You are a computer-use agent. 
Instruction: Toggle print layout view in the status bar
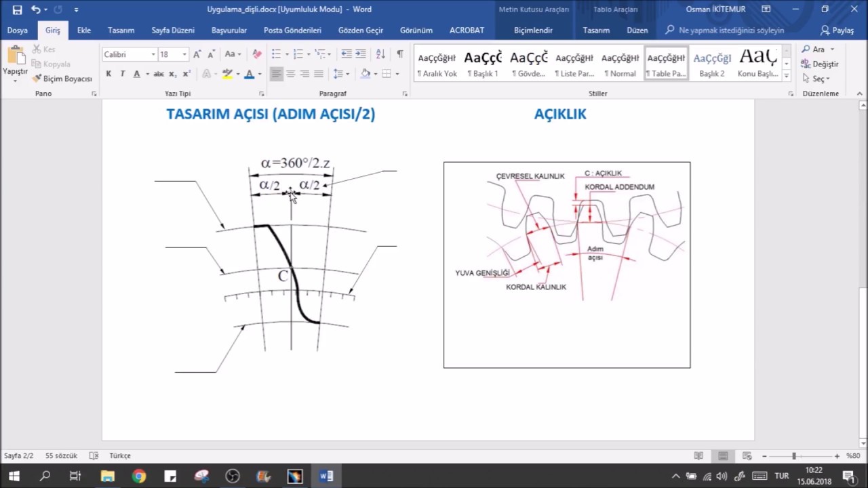pyautogui.click(x=723, y=456)
